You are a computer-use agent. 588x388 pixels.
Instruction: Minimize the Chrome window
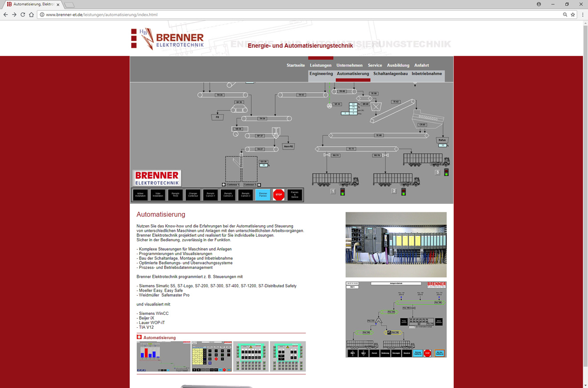(x=553, y=4)
